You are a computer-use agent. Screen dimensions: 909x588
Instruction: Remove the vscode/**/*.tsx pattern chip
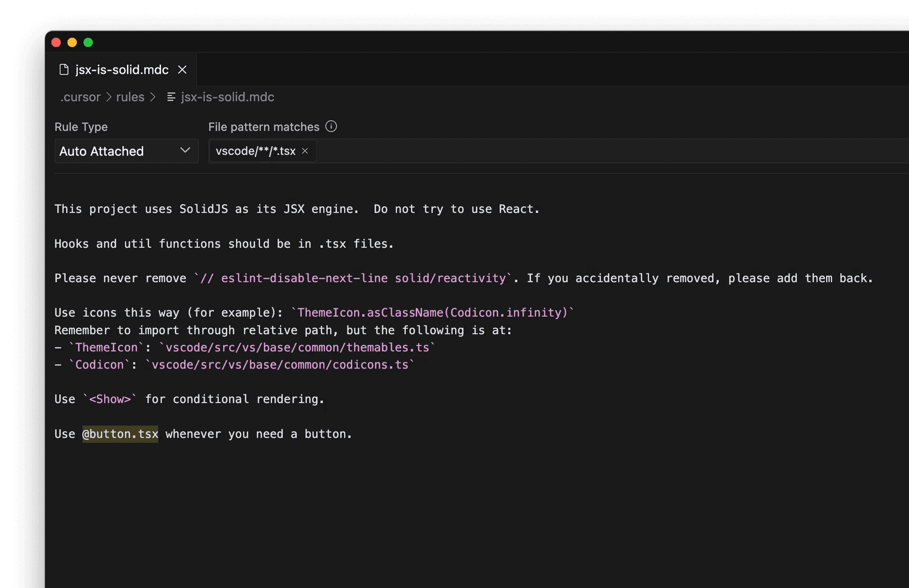305,151
